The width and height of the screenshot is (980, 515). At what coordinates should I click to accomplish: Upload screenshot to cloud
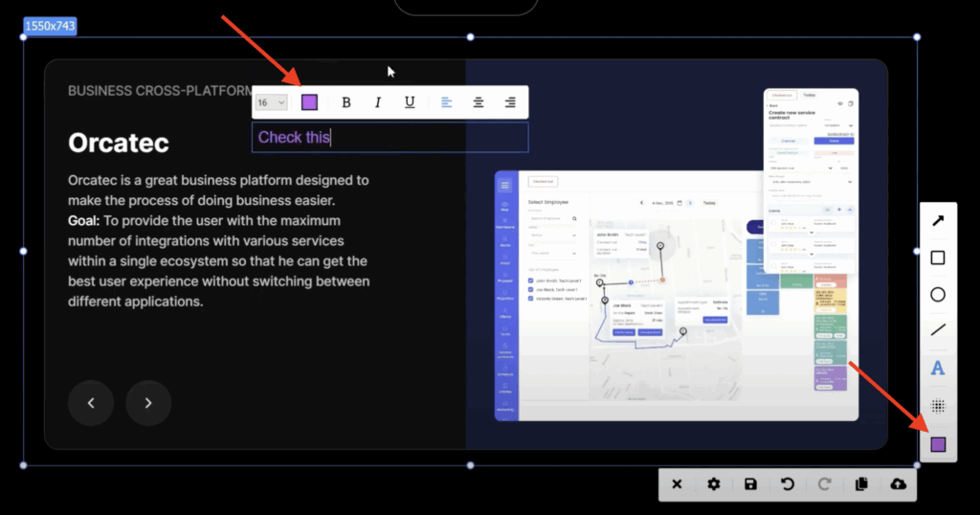898,484
